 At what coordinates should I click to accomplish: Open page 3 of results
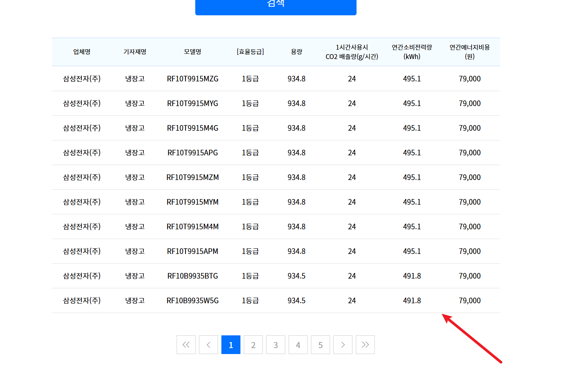(x=276, y=345)
